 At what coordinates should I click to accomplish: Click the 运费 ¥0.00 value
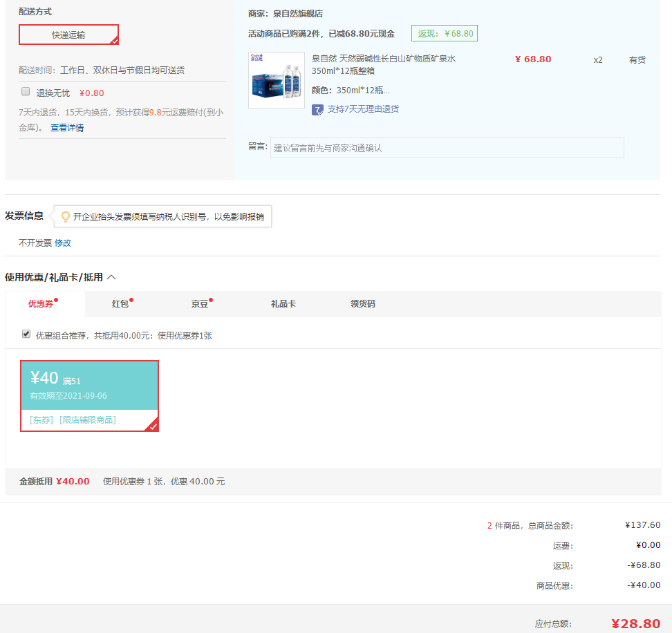[x=648, y=545]
